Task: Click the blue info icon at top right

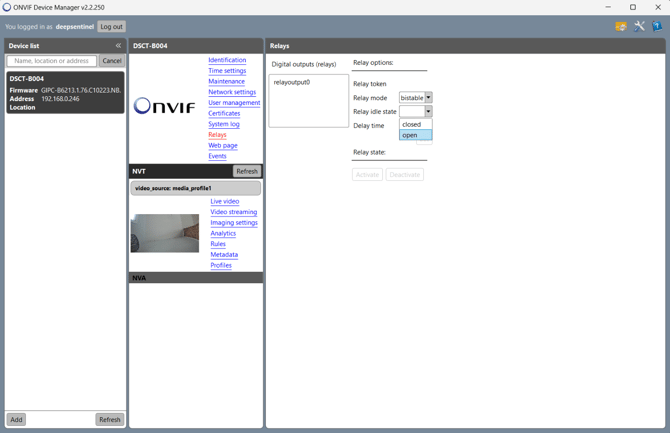Action: [x=657, y=27]
